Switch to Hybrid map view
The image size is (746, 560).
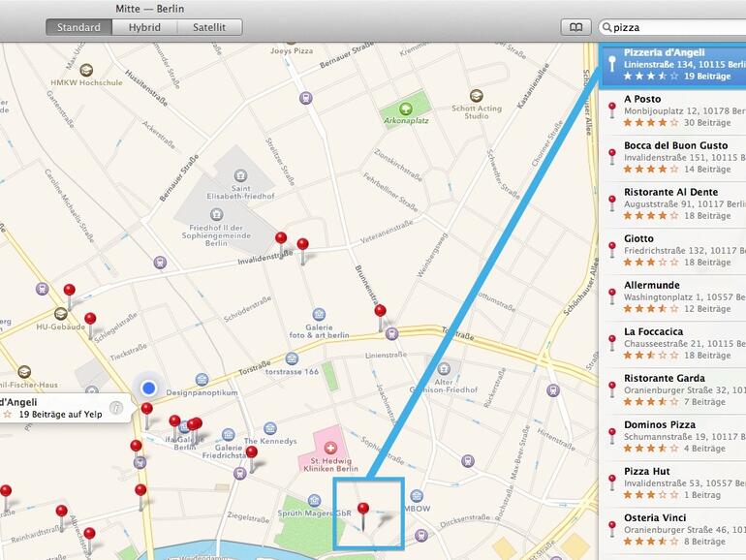tap(144, 27)
